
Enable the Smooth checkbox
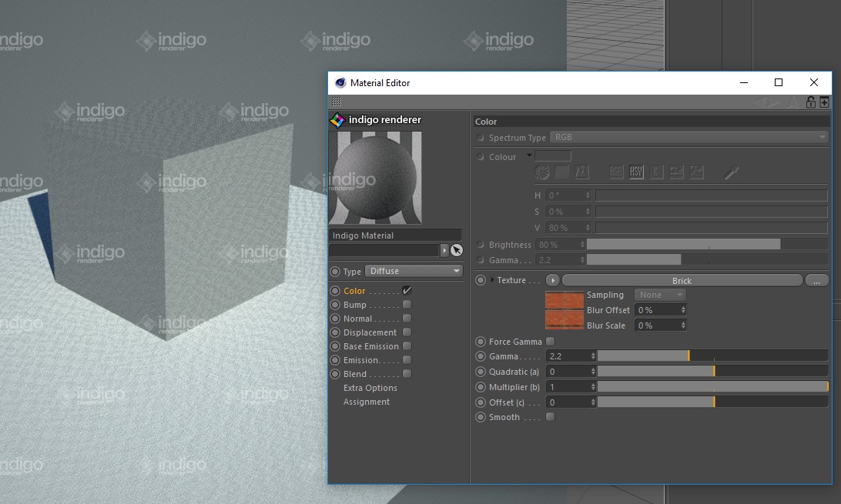tap(550, 417)
